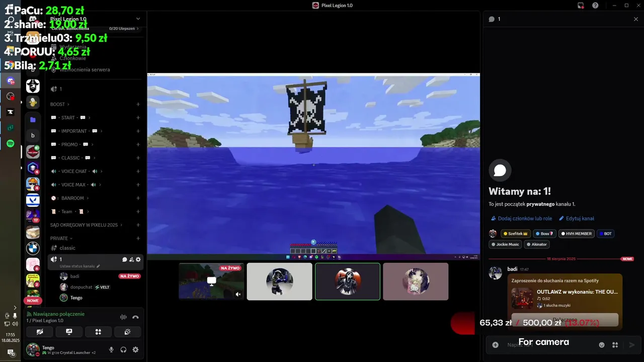Disconnect from voice with the hang-up icon
Screen dimensions: 644x362
pos(135,317)
